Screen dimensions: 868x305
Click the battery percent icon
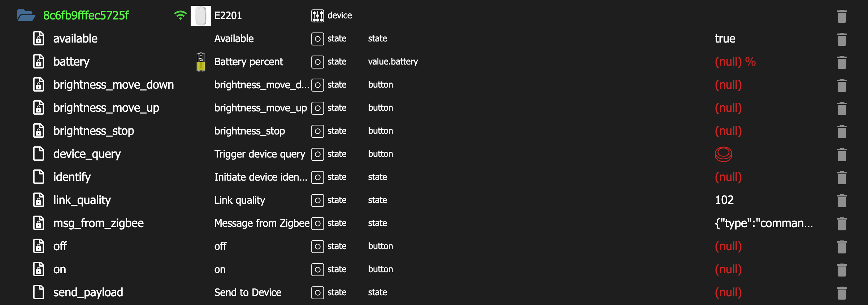pyautogui.click(x=201, y=62)
